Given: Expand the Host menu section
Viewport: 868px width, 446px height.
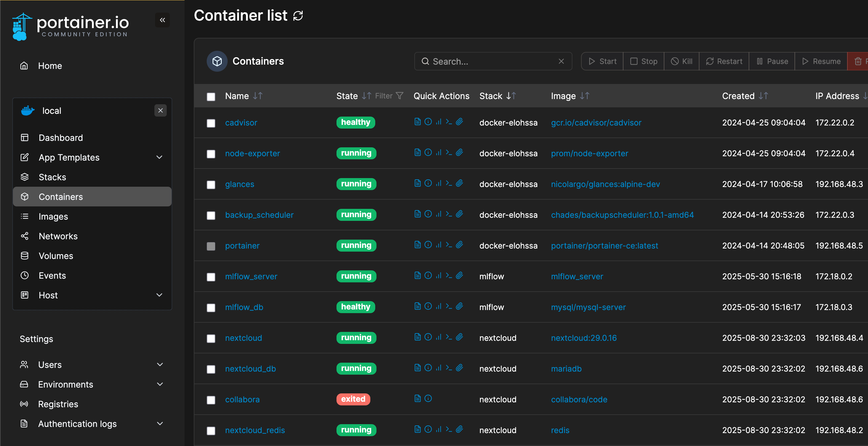Looking at the screenshot, I should 159,295.
